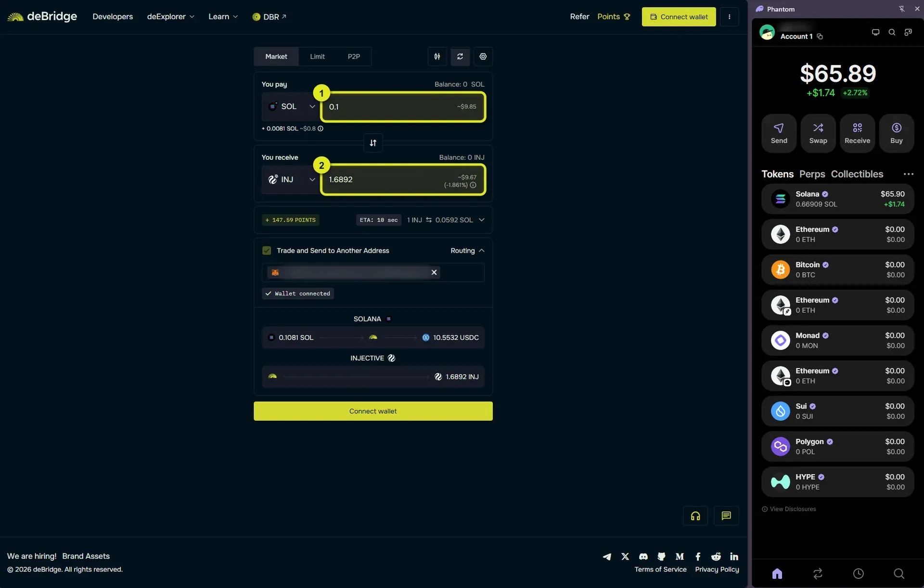Screen dimensions: 924x588
Task: Switch to the Limit tab
Action: 317,56
